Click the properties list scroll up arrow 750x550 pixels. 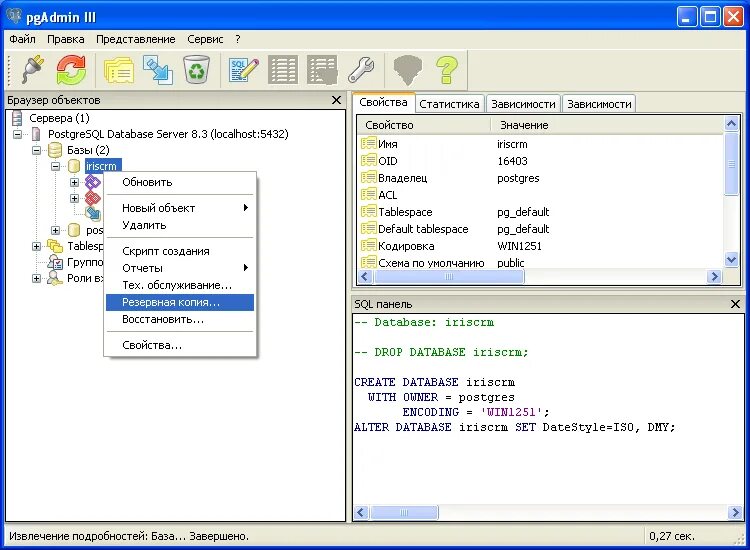coord(731,124)
